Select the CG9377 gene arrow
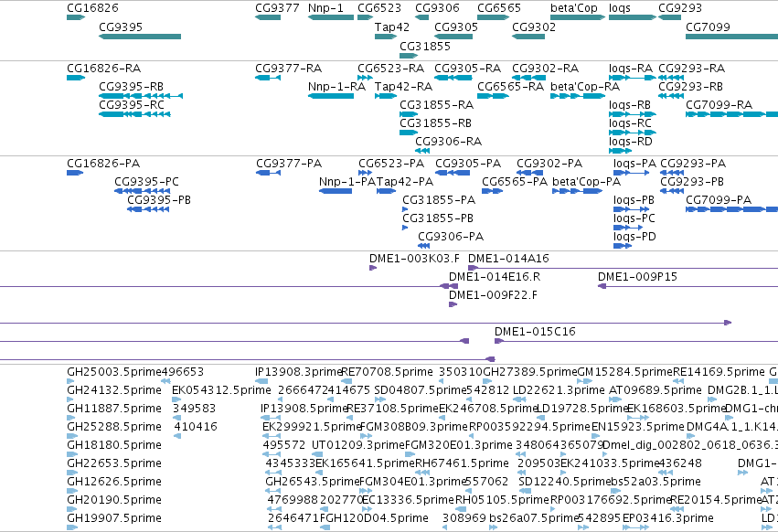The width and height of the screenshot is (778, 532). (x=268, y=17)
